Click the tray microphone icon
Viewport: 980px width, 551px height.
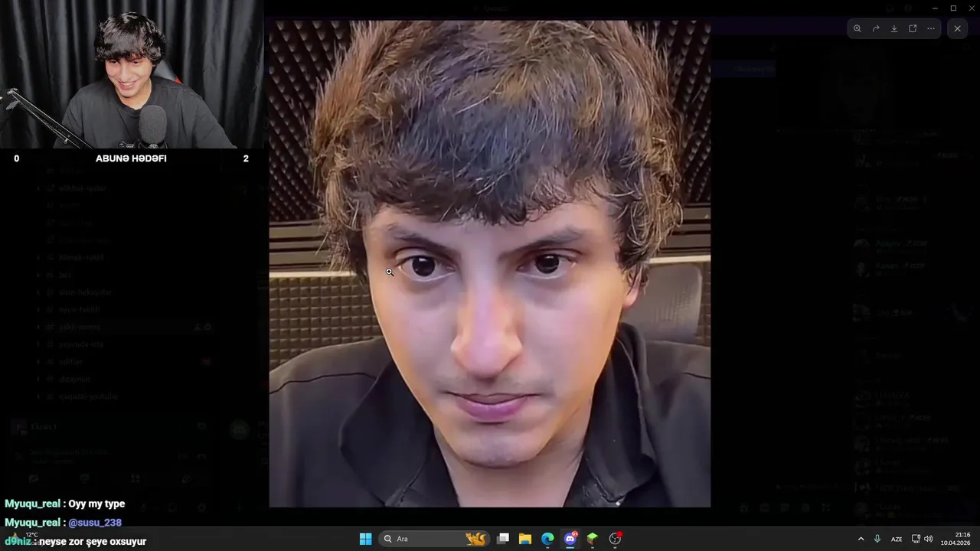point(877,539)
